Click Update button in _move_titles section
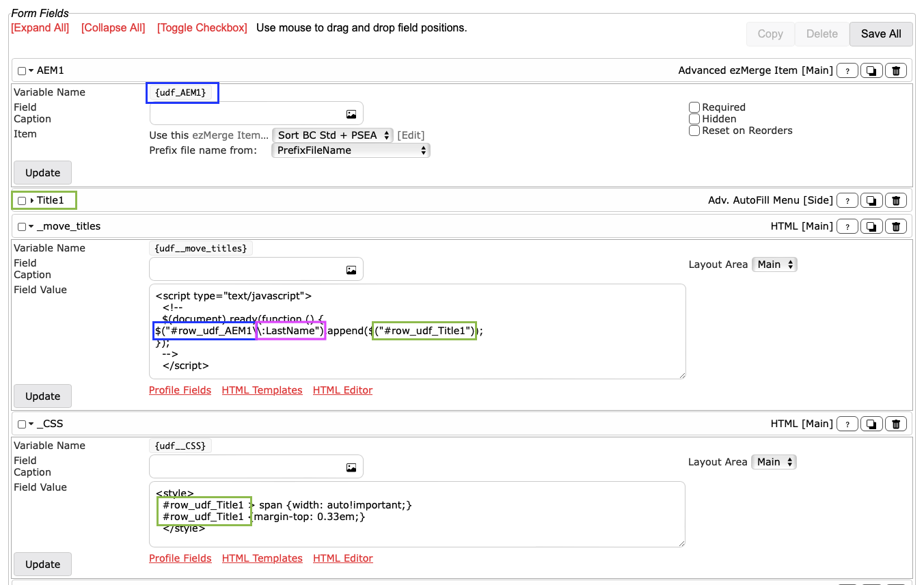Screen dimensions: 924x585 coord(42,396)
